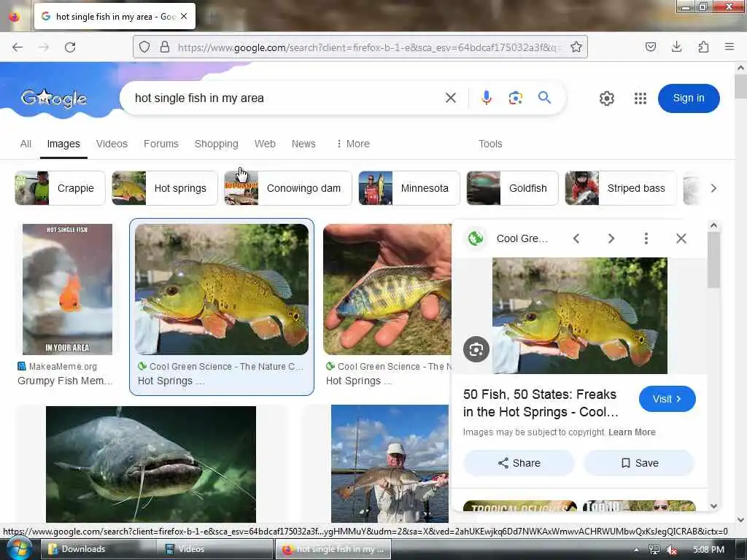This screenshot has width=747, height=560.
Task: Bookmark page with the star icon
Action: [x=576, y=47]
